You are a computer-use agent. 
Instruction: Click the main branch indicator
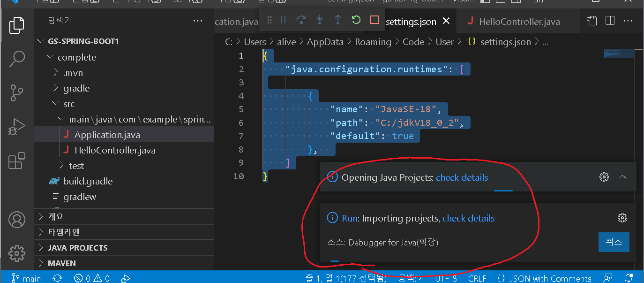tap(27, 278)
